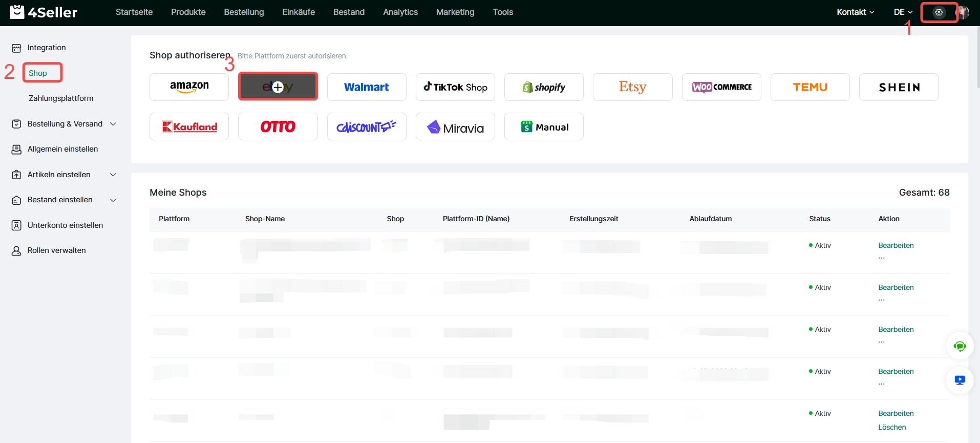Click Löschen in the last row

(x=892, y=427)
